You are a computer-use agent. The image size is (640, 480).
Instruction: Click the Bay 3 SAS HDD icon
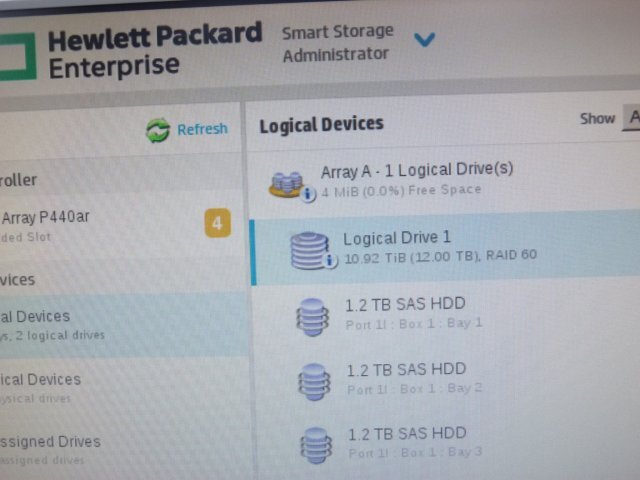(x=316, y=445)
